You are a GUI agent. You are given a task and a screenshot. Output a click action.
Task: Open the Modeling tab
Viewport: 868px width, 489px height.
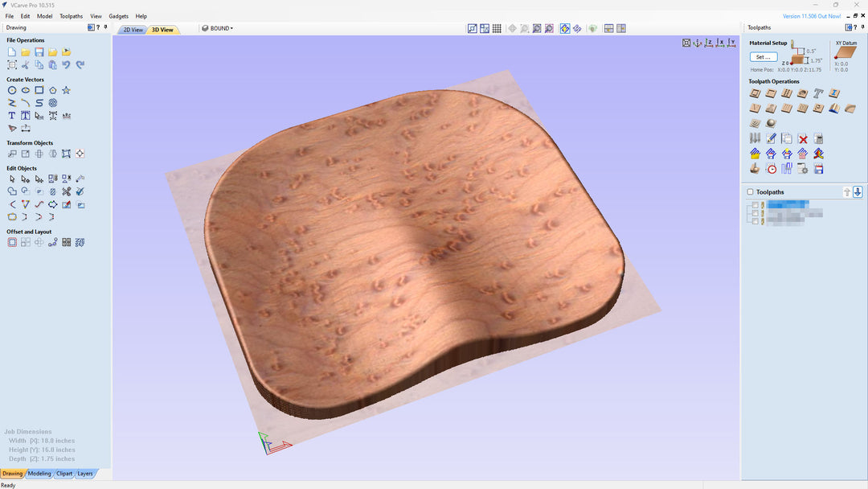[x=39, y=474]
